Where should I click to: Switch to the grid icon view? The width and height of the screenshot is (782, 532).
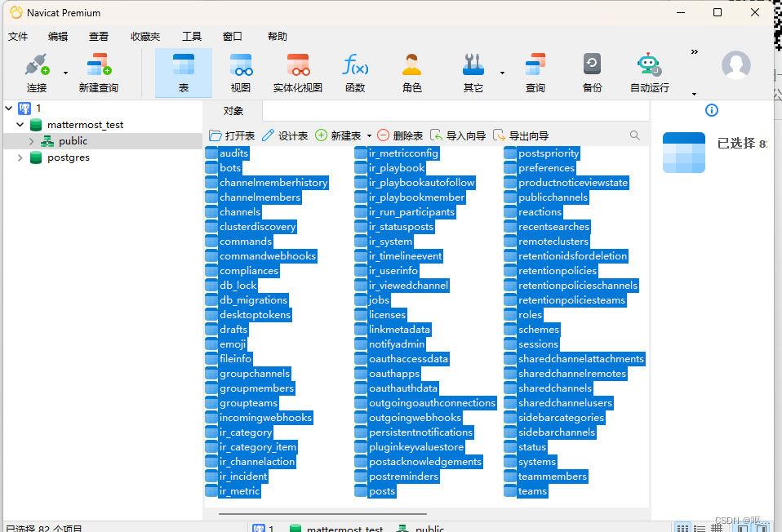pyautogui.click(x=682, y=528)
